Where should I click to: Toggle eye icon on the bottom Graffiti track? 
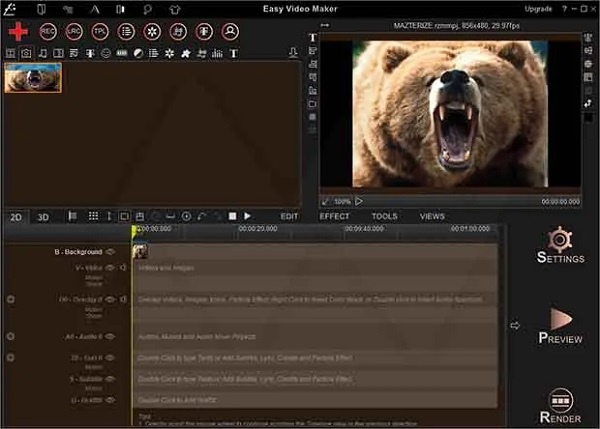click(110, 400)
